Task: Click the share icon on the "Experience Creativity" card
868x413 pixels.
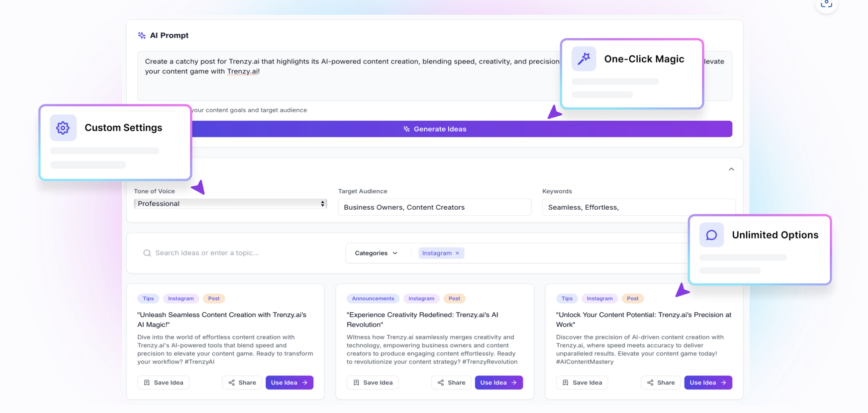Action: [x=441, y=383]
